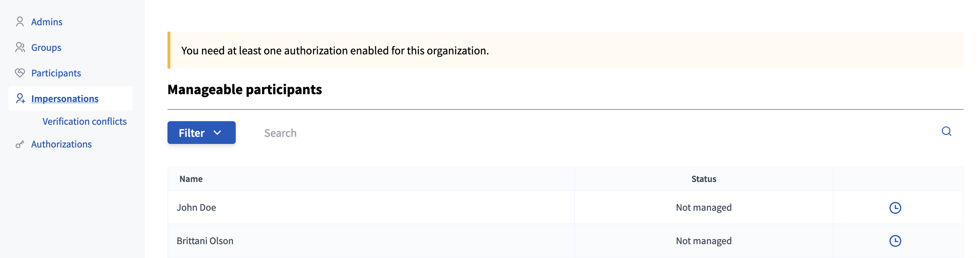Image resolution: width=980 pixels, height=258 pixels.
Task: Click the search magnifier icon
Action: [x=946, y=131]
